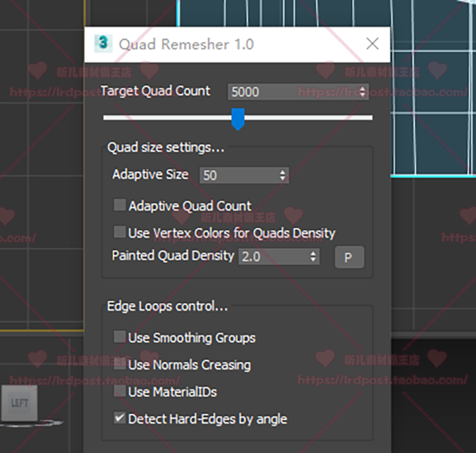
Task: Enable Use MaterialIDs checkbox
Action: (119, 391)
